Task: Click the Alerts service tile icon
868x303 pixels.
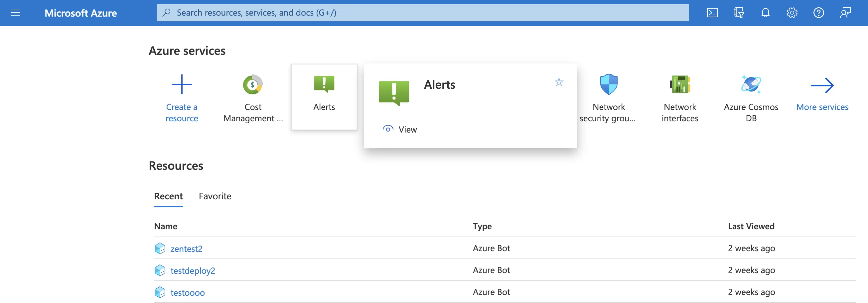Action: pyautogui.click(x=324, y=84)
